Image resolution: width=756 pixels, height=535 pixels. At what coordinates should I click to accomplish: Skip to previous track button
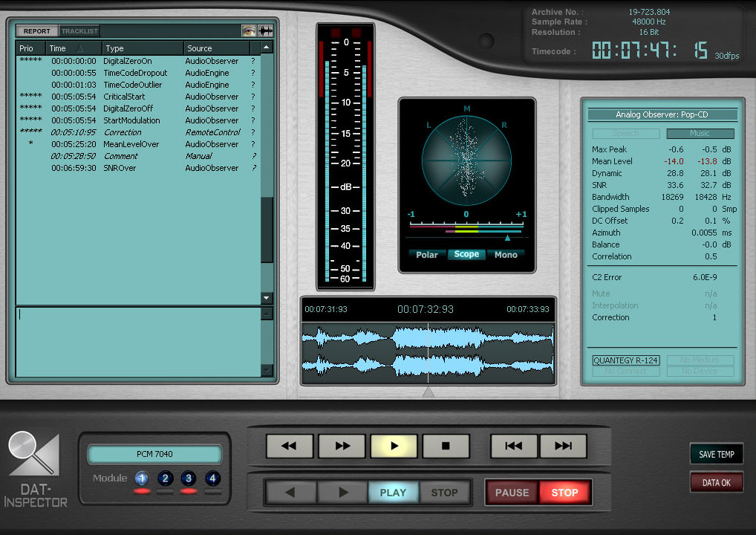pos(513,446)
